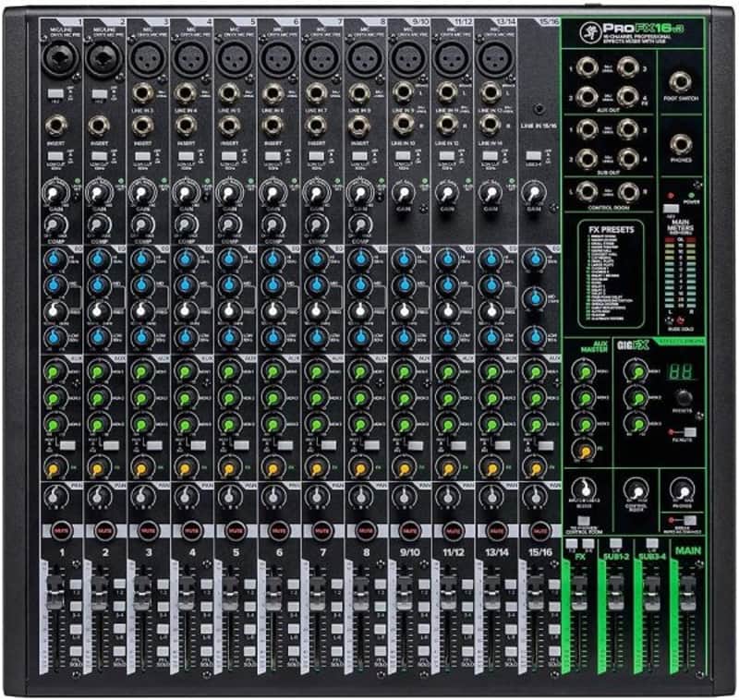Click the CONTROL ROOM level knob
The height and width of the screenshot is (700, 739).
[636, 491]
